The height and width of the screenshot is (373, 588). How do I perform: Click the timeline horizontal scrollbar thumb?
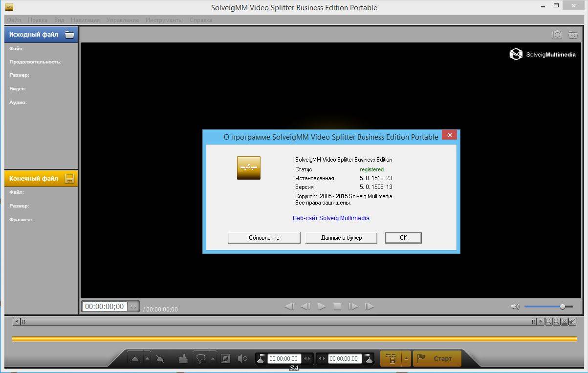279,322
